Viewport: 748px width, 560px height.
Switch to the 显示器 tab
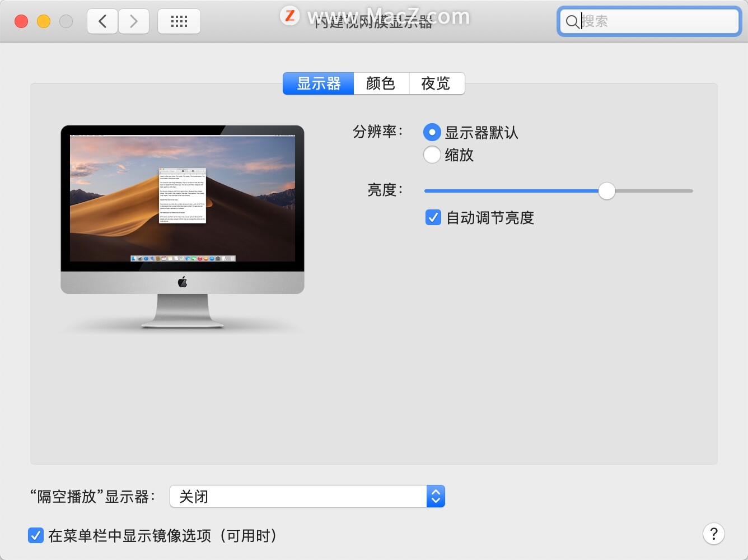pos(319,83)
